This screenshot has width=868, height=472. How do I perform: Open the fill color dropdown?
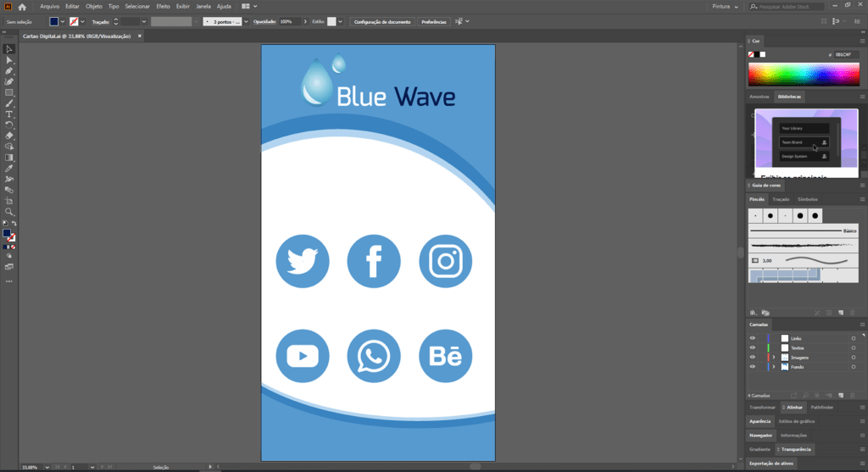[x=63, y=21]
